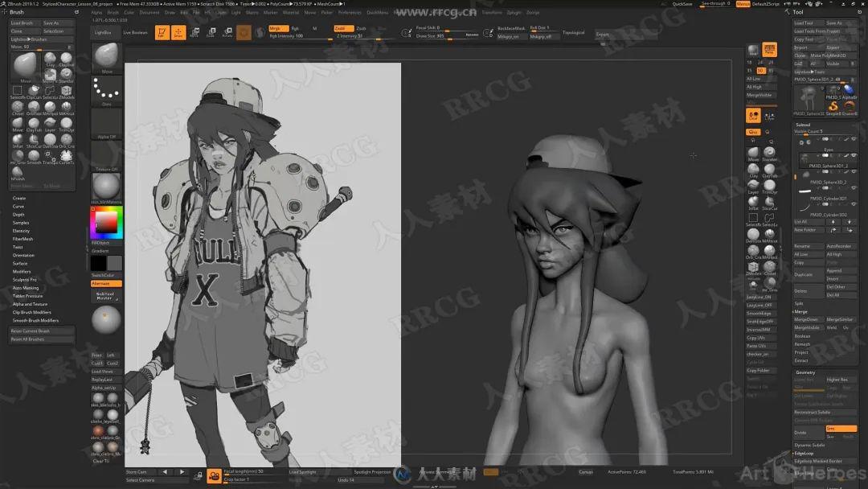This screenshot has width=868, height=489.
Task: Open the Transform menu
Action: click(492, 12)
